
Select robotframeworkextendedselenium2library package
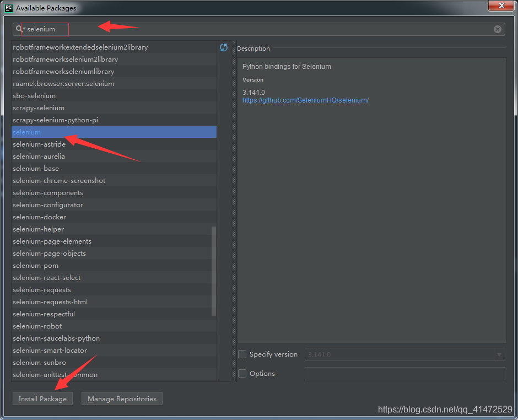click(114, 47)
